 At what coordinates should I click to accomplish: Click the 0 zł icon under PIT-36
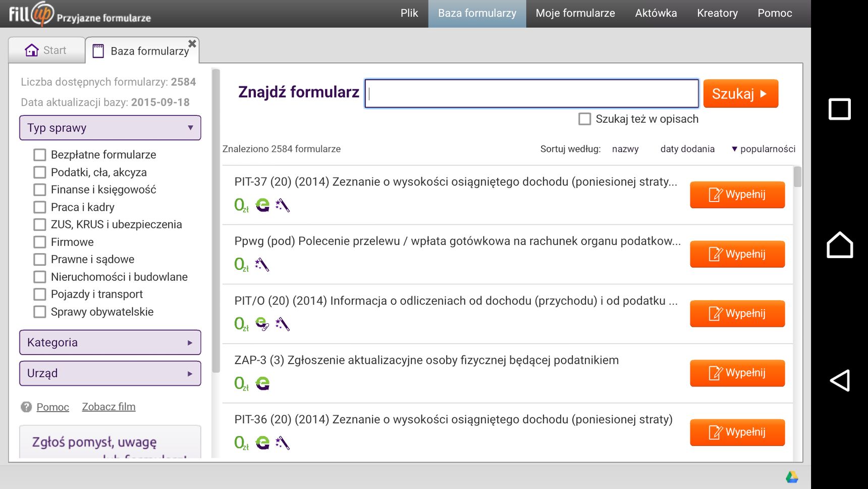point(241,443)
